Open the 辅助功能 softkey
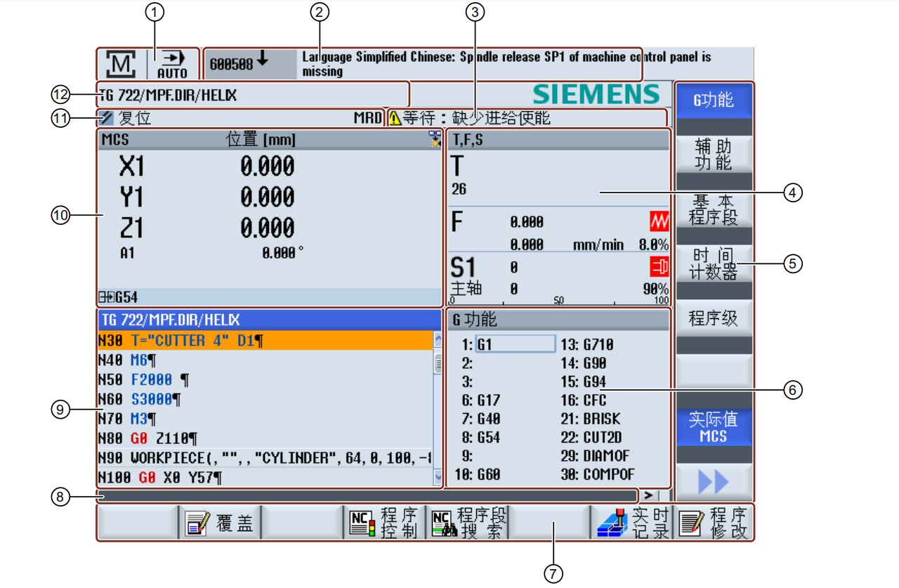 tap(713, 155)
